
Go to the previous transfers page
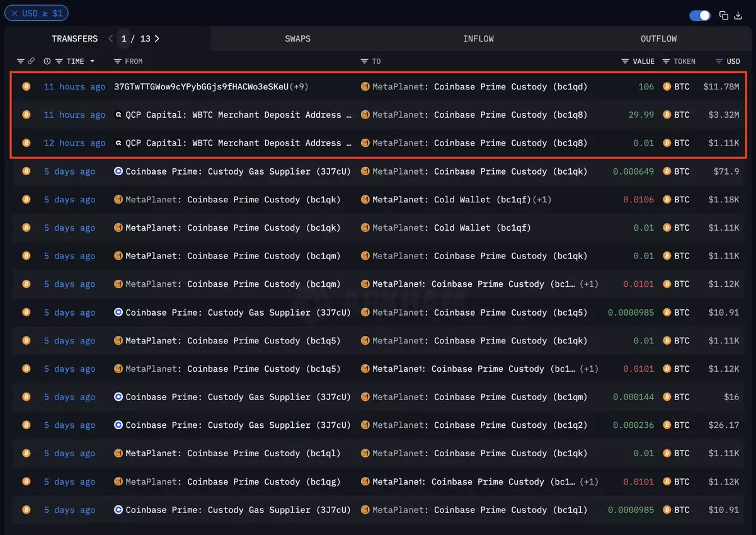coord(111,38)
